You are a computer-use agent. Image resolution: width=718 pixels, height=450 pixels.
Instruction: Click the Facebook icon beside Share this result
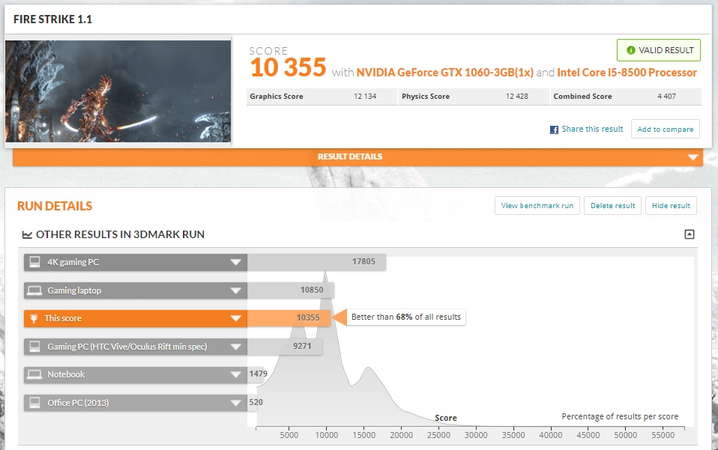click(x=554, y=130)
